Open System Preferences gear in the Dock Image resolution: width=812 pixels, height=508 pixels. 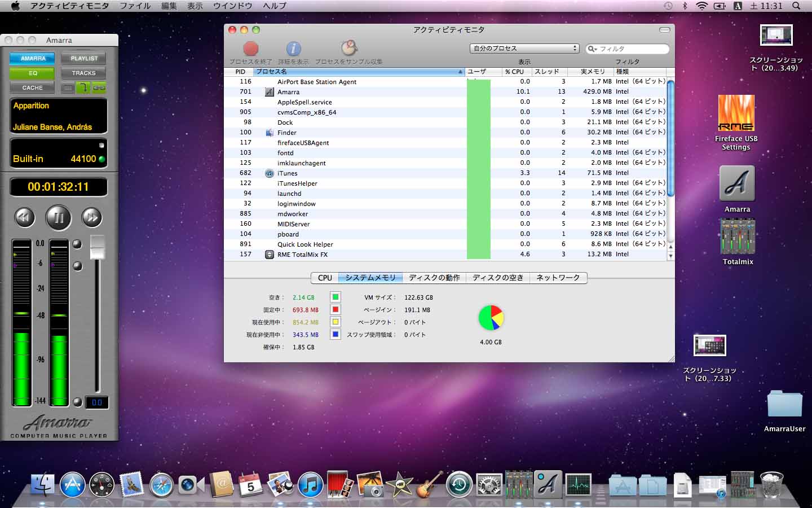coord(489,484)
